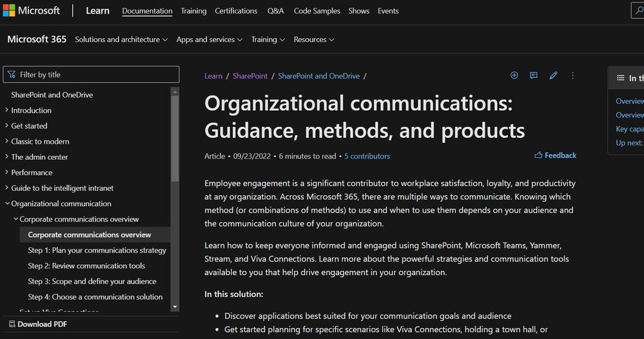Click the thumbs-up Feedback icon
644x339 pixels.
coord(538,155)
